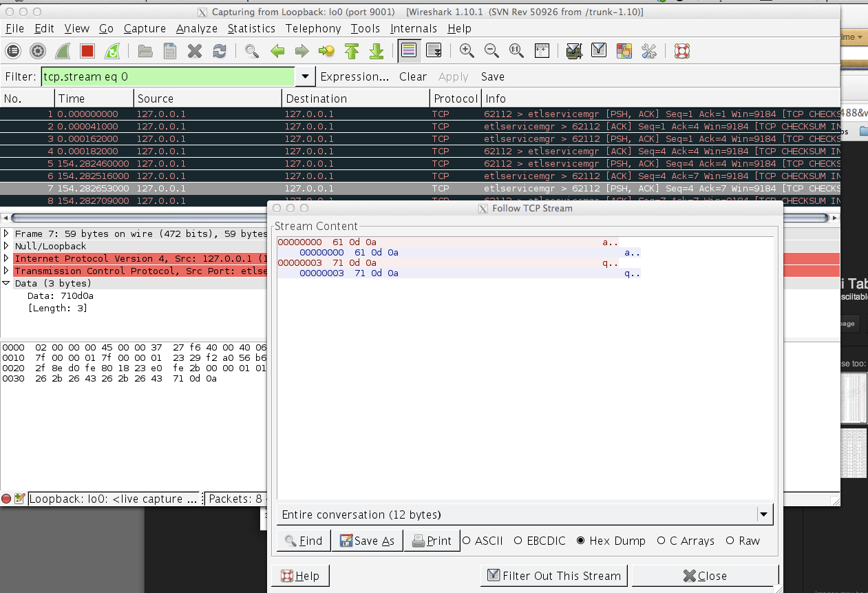Open the display filter dropdown
This screenshot has width=868, height=593.
coord(304,76)
